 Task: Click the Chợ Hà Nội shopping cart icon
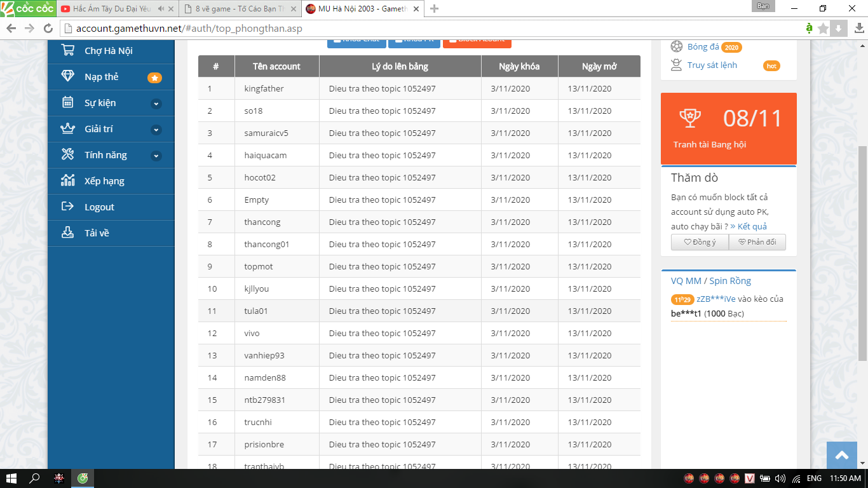[x=67, y=51]
